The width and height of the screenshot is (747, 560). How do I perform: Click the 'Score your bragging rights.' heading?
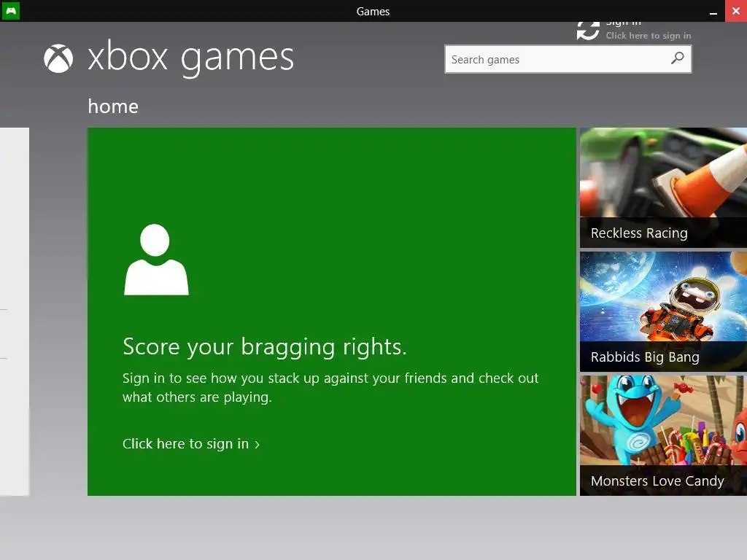(265, 346)
